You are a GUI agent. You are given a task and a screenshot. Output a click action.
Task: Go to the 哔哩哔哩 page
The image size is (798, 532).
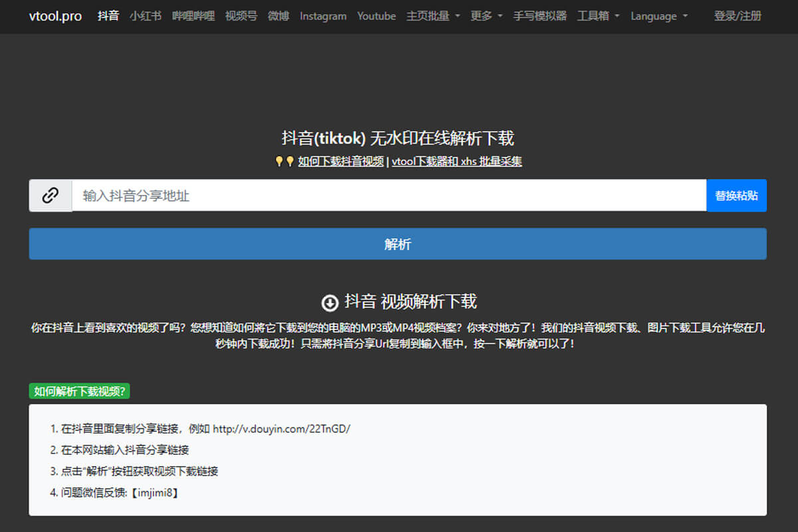(x=194, y=16)
